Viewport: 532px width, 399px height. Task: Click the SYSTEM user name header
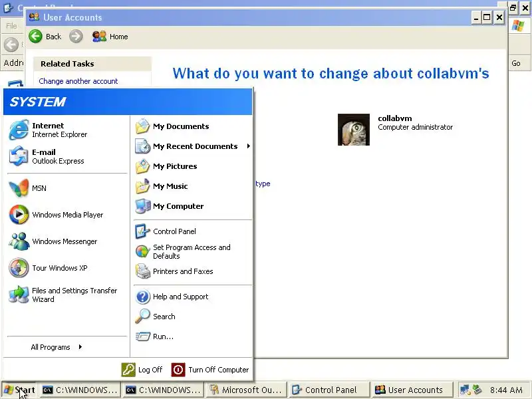(x=38, y=102)
